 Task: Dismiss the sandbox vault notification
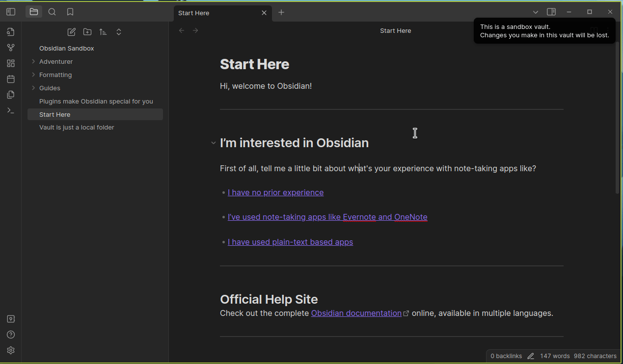pyautogui.click(x=544, y=31)
